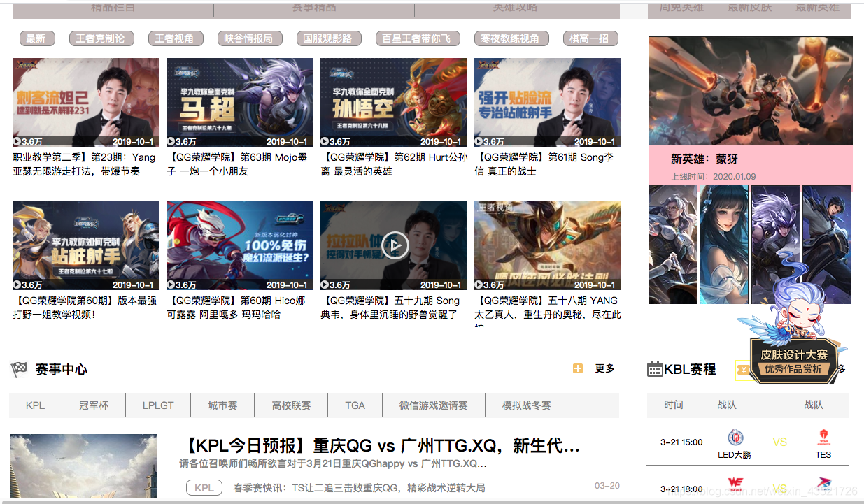Select the 峡谷情报局 filter pill

(x=248, y=38)
